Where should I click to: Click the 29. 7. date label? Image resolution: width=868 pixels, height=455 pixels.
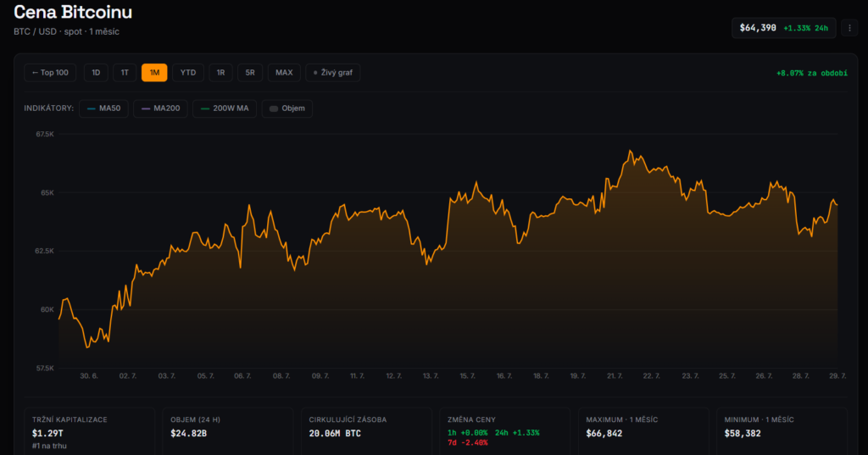coord(837,376)
